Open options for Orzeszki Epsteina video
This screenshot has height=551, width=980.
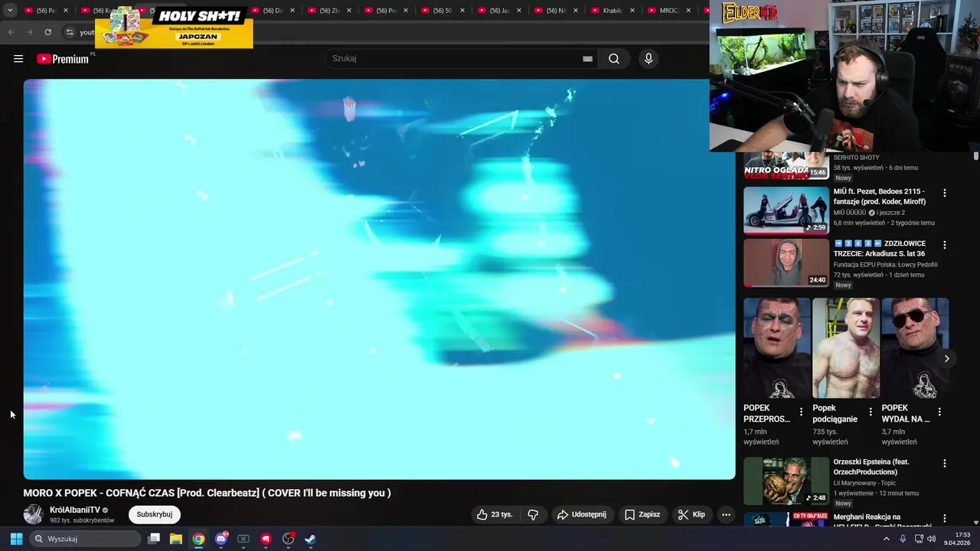tap(944, 464)
